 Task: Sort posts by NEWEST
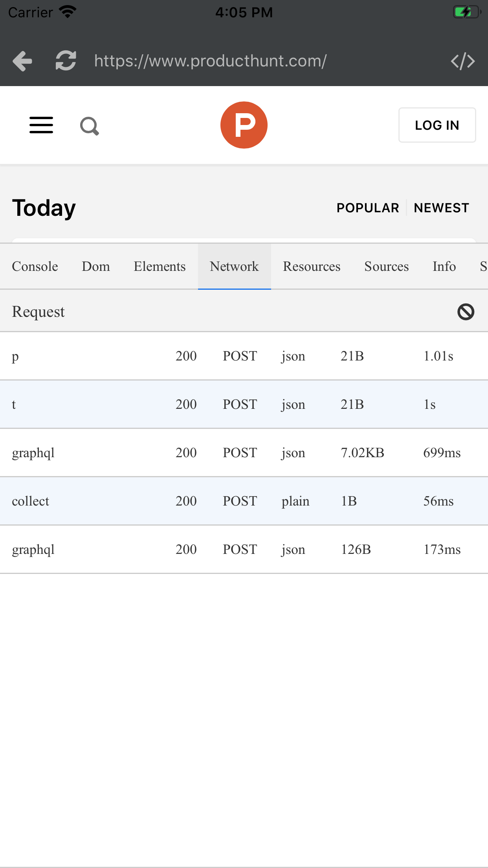pyautogui.click(x=441, y=208)
